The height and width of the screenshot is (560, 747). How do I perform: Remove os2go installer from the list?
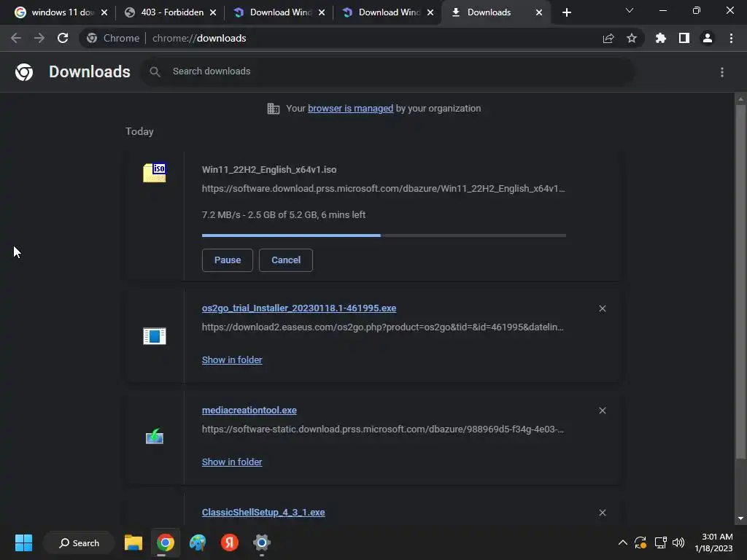click(603, 308)
